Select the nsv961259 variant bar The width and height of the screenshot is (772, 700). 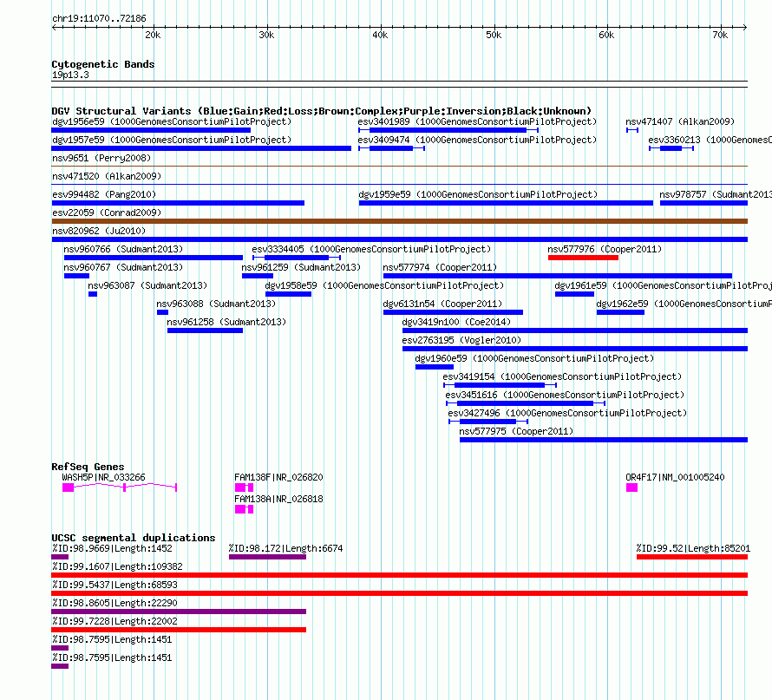coord(258,276)
